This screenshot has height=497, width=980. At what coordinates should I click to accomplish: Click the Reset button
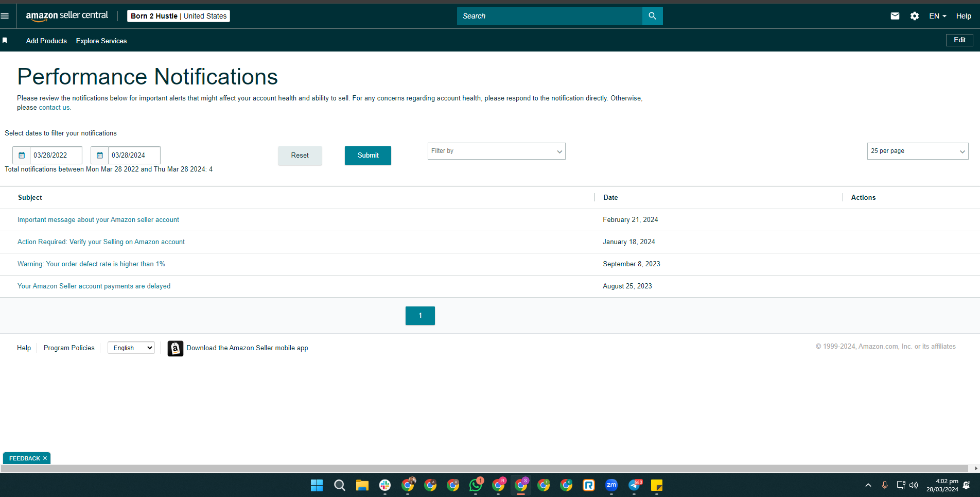(x=300, y=156)
